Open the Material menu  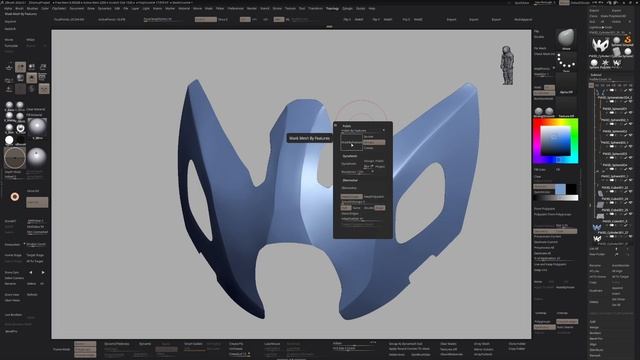[184, 8]
